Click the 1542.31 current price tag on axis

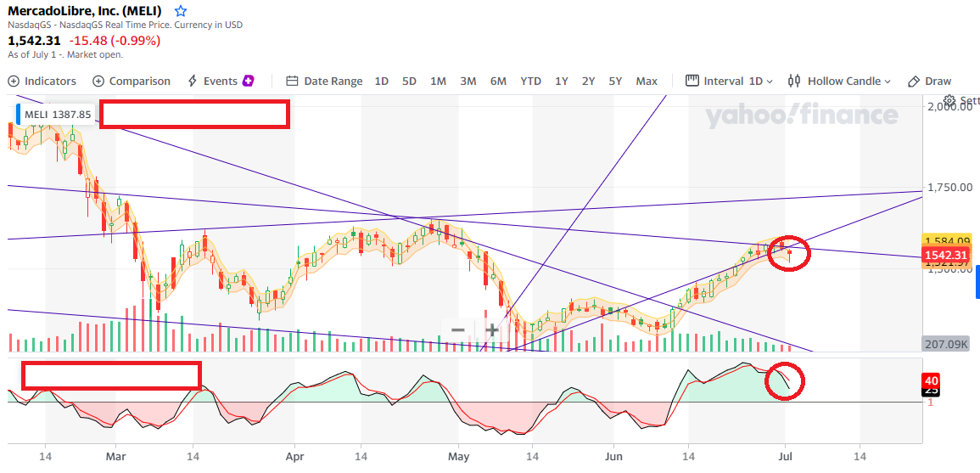click(946, 255)
